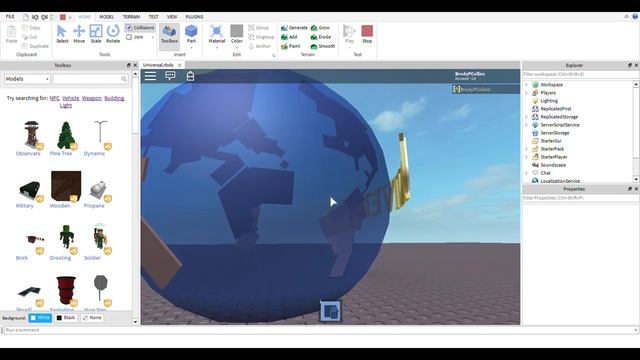Open the in-game hamburger menu
Screen dimensions: 640x360
coord(150,76)
